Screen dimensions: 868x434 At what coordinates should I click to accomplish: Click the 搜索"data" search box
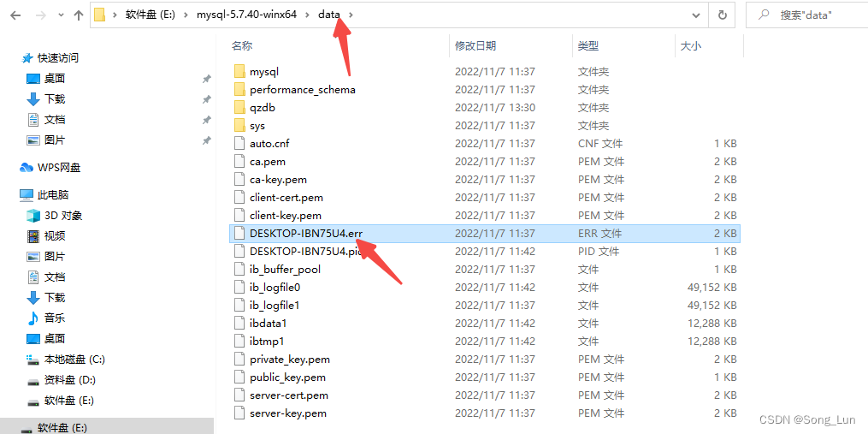point(807,15)
